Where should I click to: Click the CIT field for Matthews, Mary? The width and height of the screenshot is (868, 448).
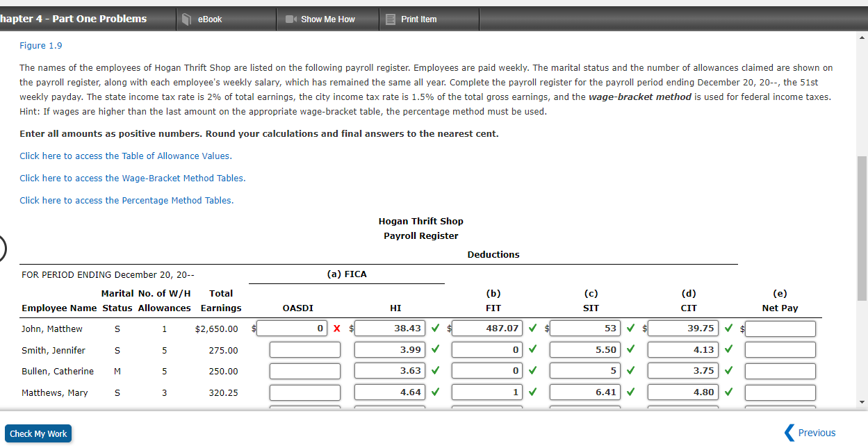pos(683,392)
